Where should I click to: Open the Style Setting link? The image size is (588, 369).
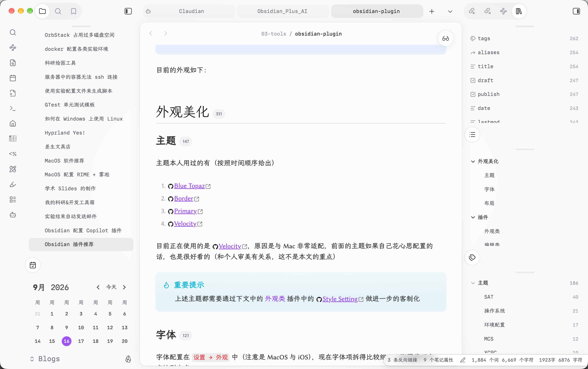(340, 299)
